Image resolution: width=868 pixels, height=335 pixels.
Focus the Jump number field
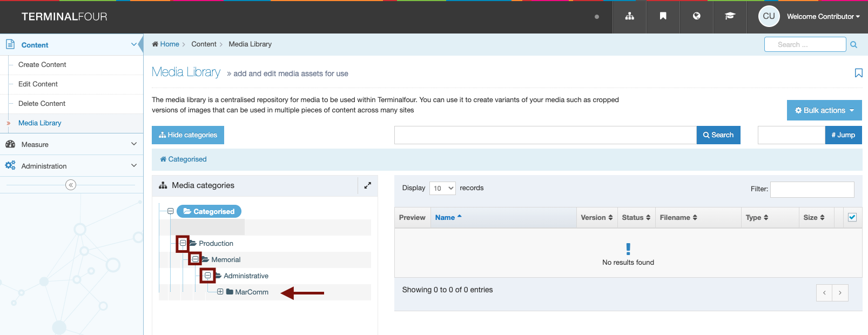point(791,135)
